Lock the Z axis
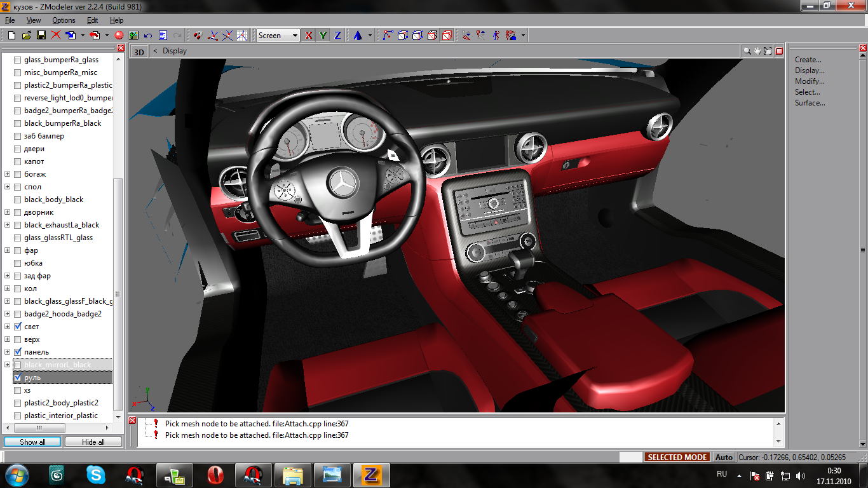 (338, 36)
